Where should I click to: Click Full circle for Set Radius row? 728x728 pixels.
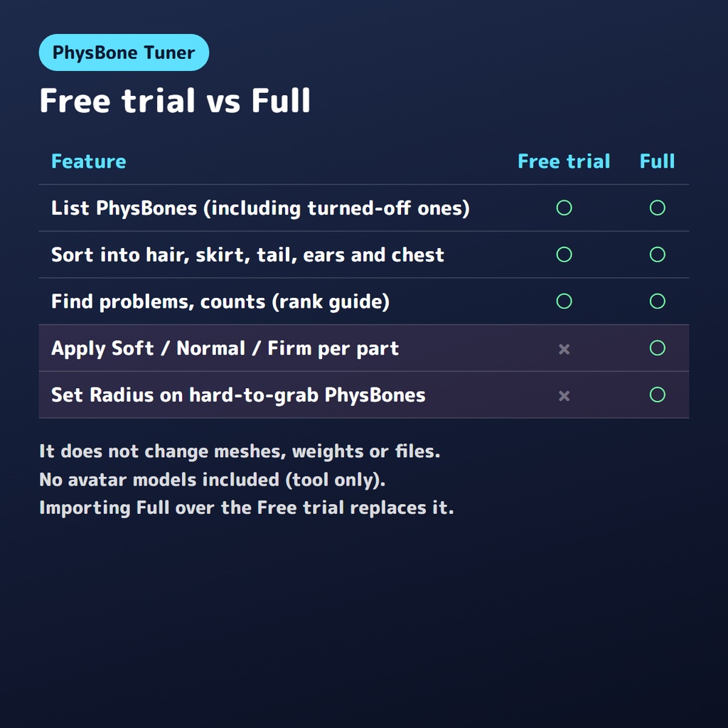tap(658, 395)
